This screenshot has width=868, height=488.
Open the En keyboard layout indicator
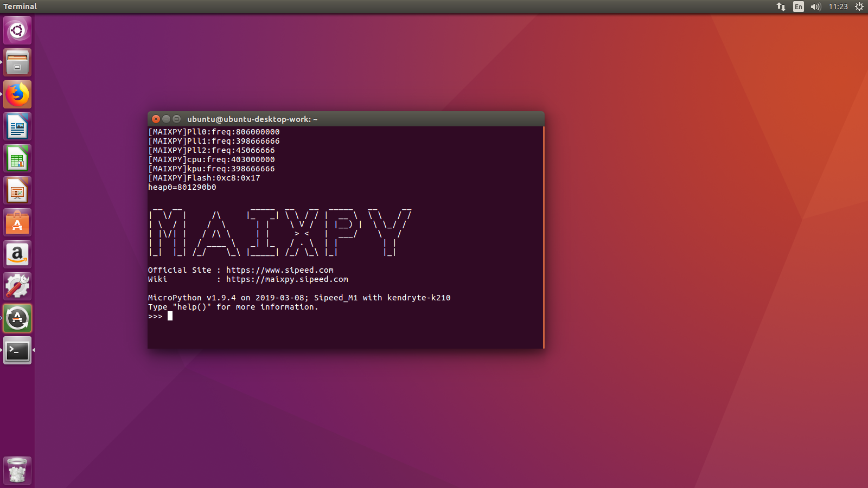(799, 7)
